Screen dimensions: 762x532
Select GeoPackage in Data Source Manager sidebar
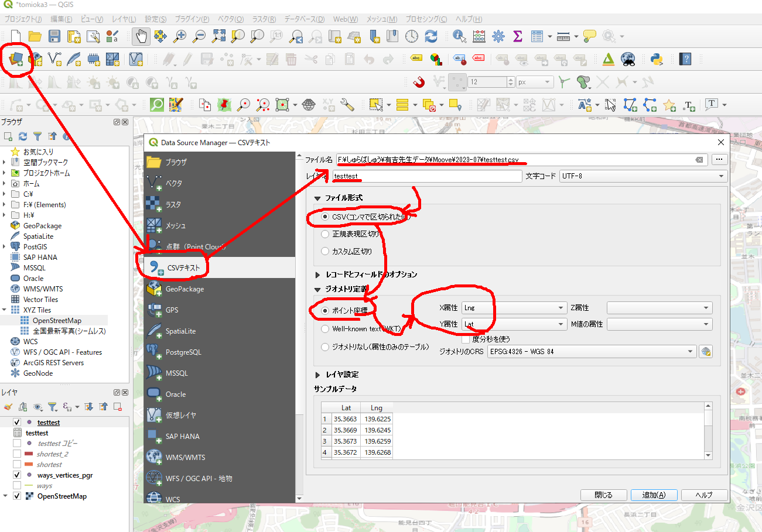coord(184,289)
